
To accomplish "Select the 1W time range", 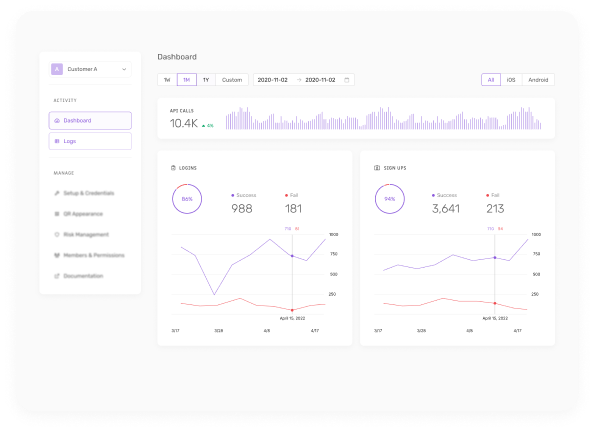I will [x=167, y=80].
